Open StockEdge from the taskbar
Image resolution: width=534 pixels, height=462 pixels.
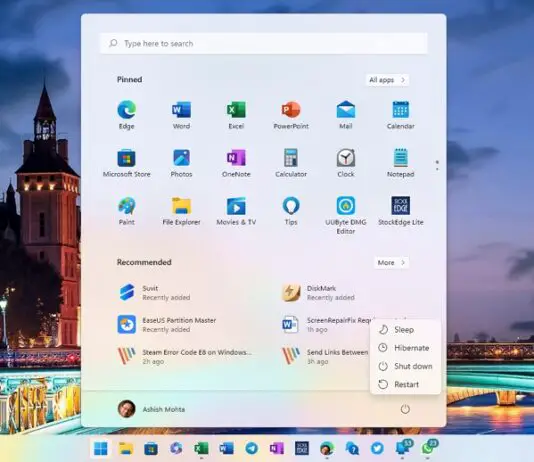pyautogui.click(x=302, y=448)
